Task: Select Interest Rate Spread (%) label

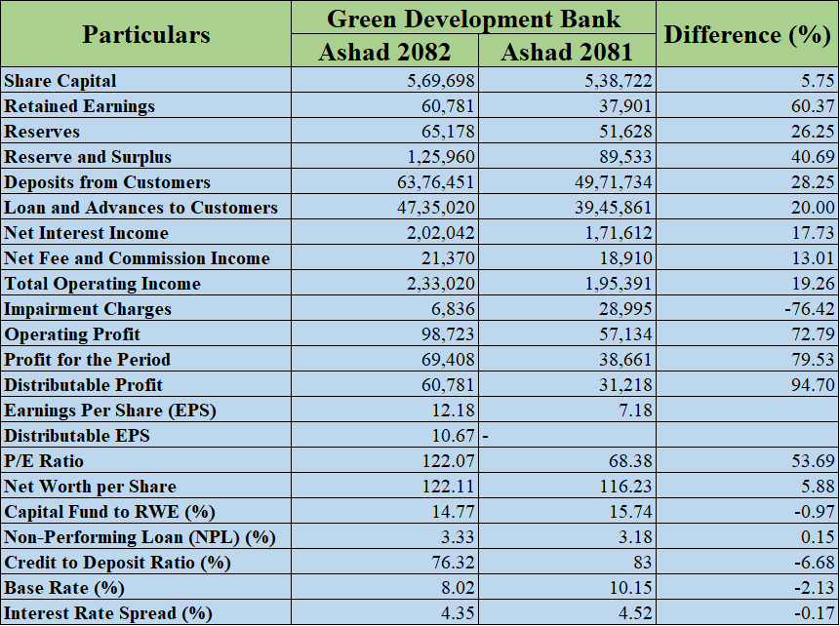Action: point(108,613)
